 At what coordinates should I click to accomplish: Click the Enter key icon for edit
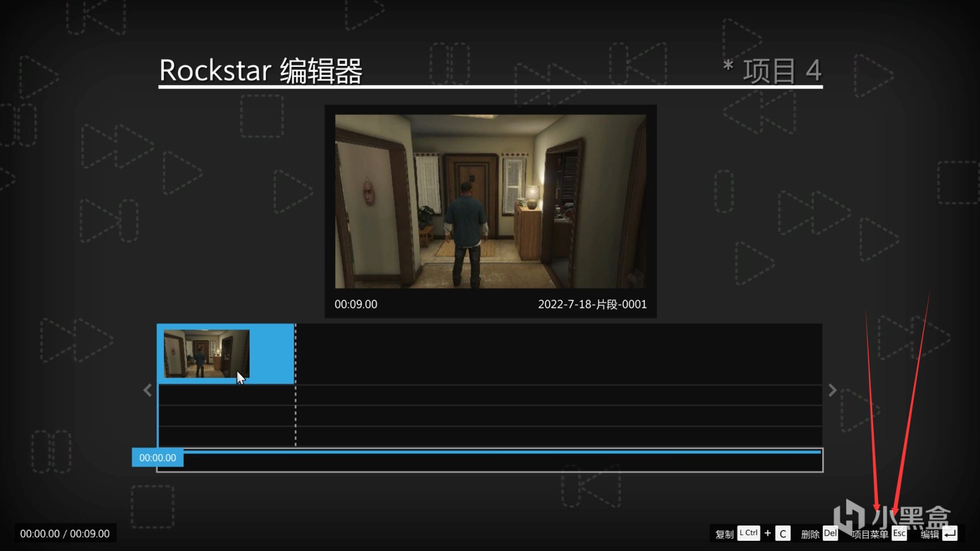[x=950, y=533]
